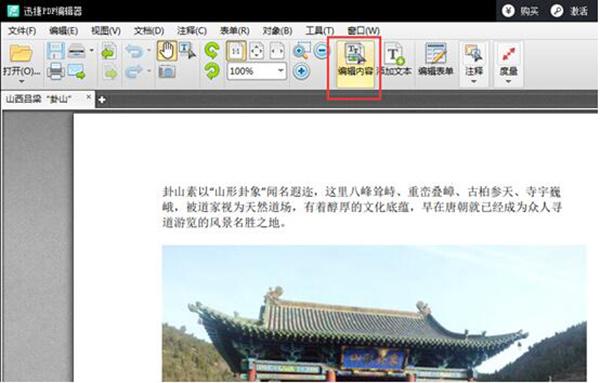
Task: Open the 注释(C) menu
Action: pyautogui.click(x=192, y=31)
